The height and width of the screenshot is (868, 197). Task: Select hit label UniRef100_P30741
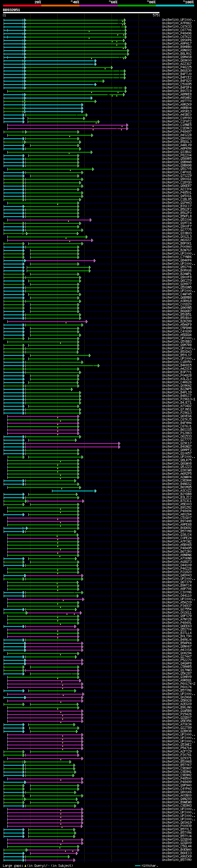177,755
